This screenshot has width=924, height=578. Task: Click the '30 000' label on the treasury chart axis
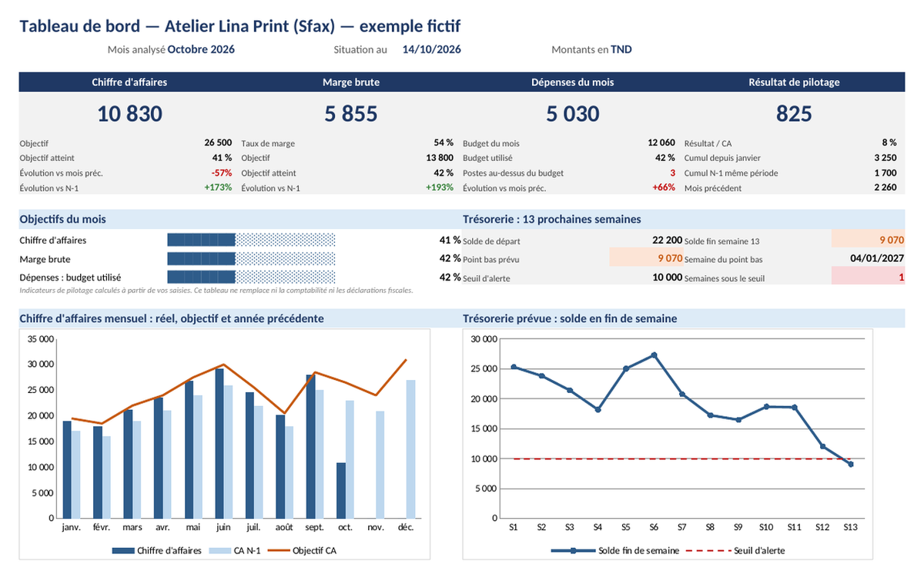pos(483,339)
